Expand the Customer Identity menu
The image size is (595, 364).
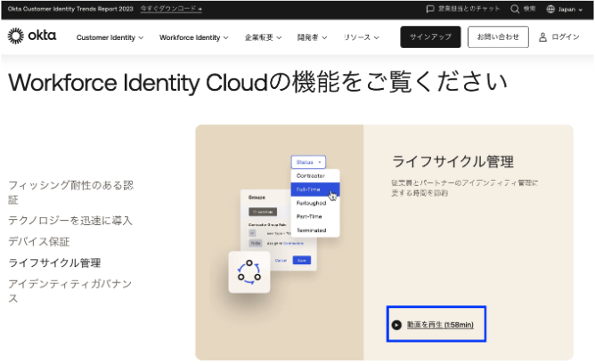tap(110, 37)
